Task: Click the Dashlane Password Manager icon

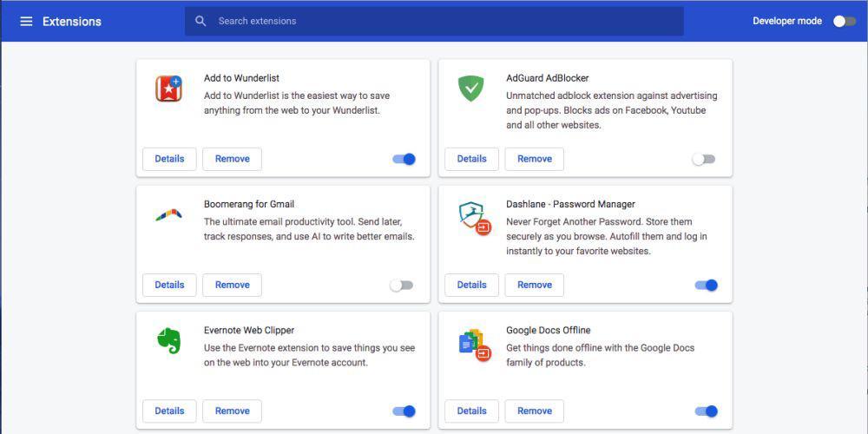Action: (x=475, y=218)
